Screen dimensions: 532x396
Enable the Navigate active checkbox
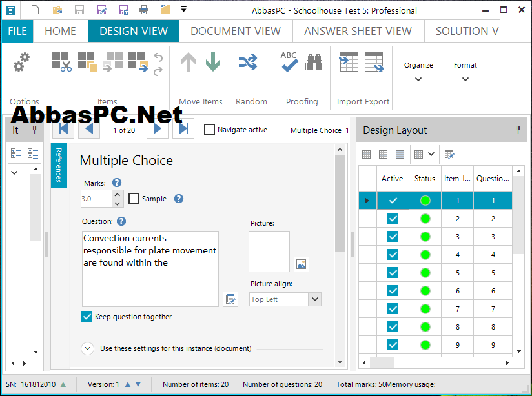pos(209,130)
